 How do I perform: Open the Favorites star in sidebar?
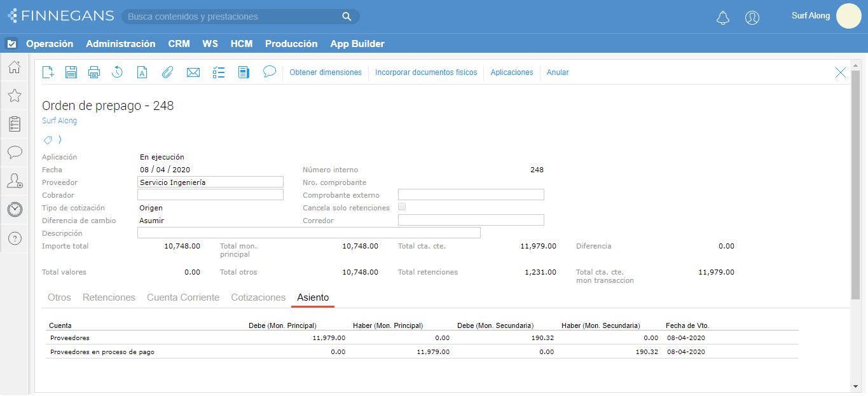[14, 95]
